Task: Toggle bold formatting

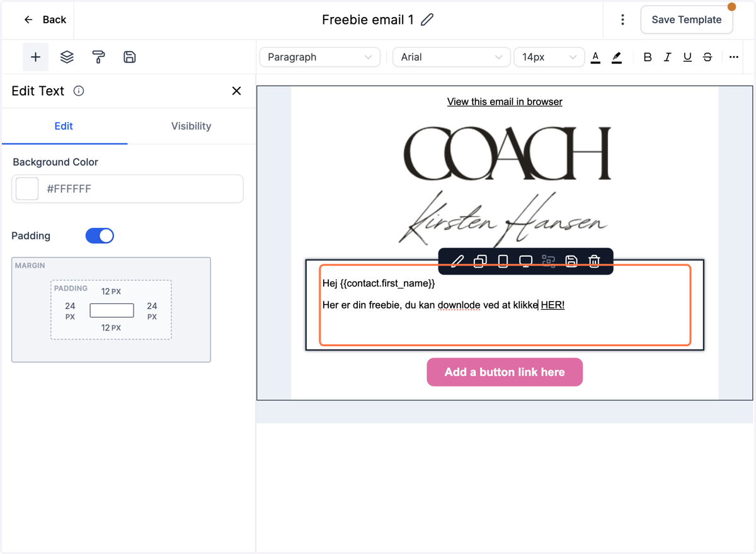Action: click(x=647, y=57)
